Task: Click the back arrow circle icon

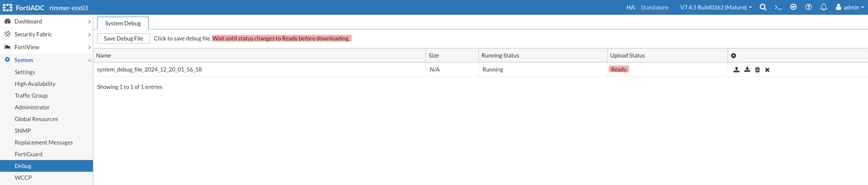Action: 793,7
